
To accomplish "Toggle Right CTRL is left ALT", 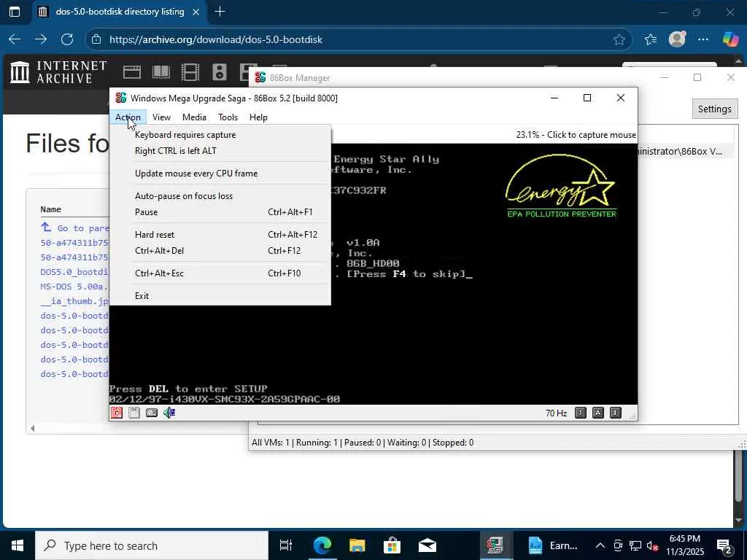I will [220, 150].
